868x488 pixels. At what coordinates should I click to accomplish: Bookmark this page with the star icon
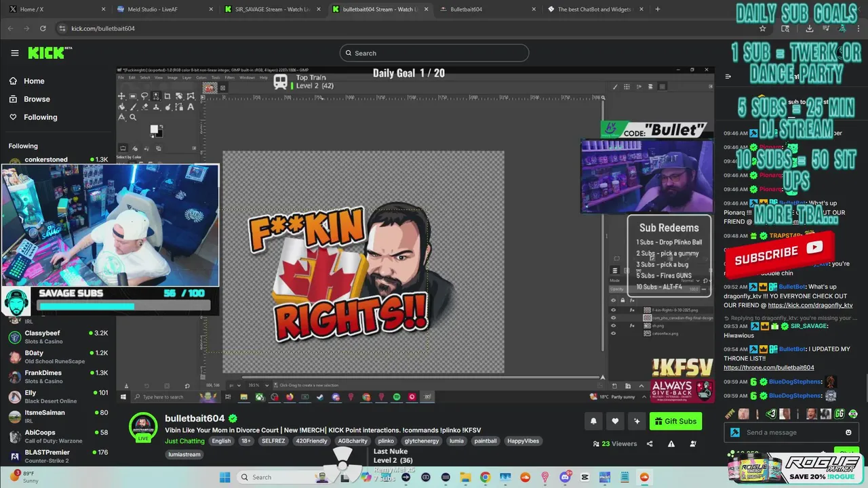pos(762,28)
